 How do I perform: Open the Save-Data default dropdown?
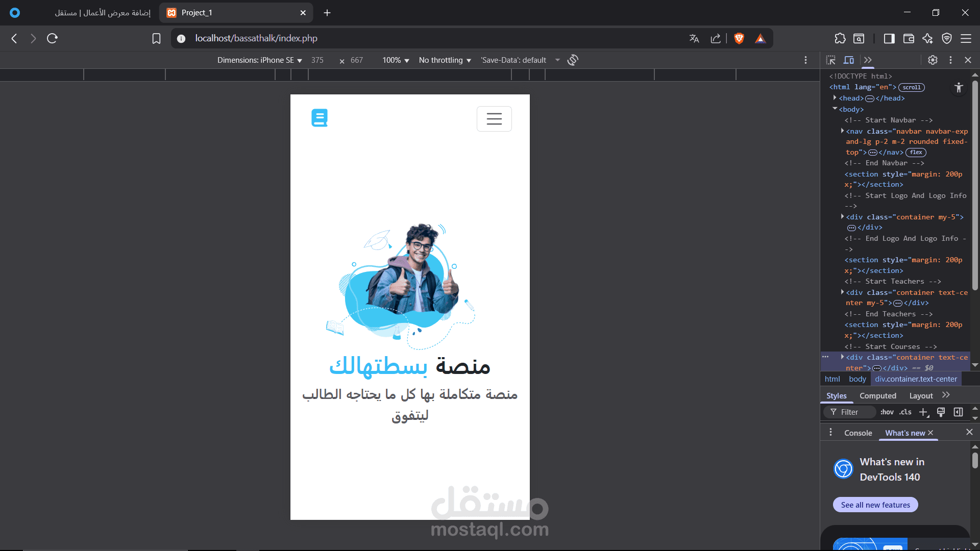[520, 60]
